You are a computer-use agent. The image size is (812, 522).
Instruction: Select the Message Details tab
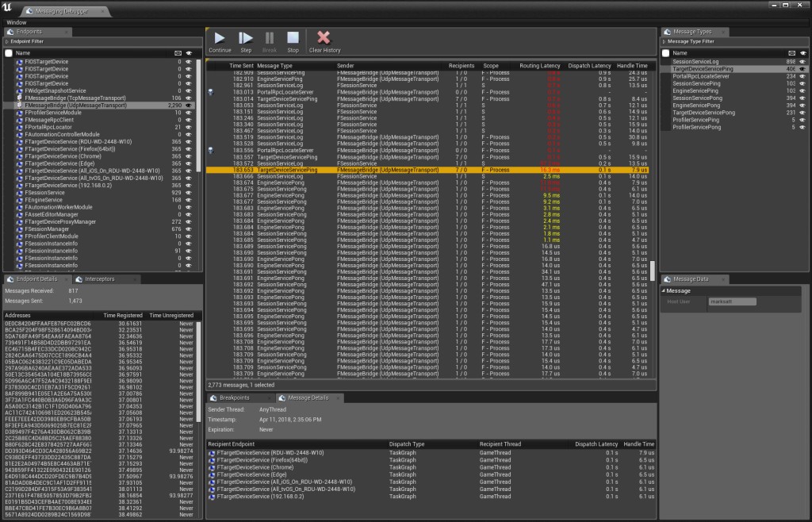[x=308, y=397]
